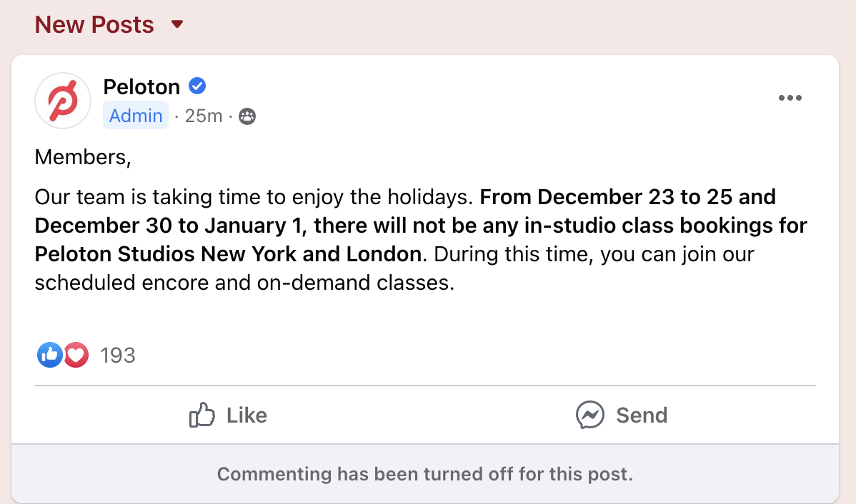
Task: Click the Peloton profile picture
Action: (63, 101)
